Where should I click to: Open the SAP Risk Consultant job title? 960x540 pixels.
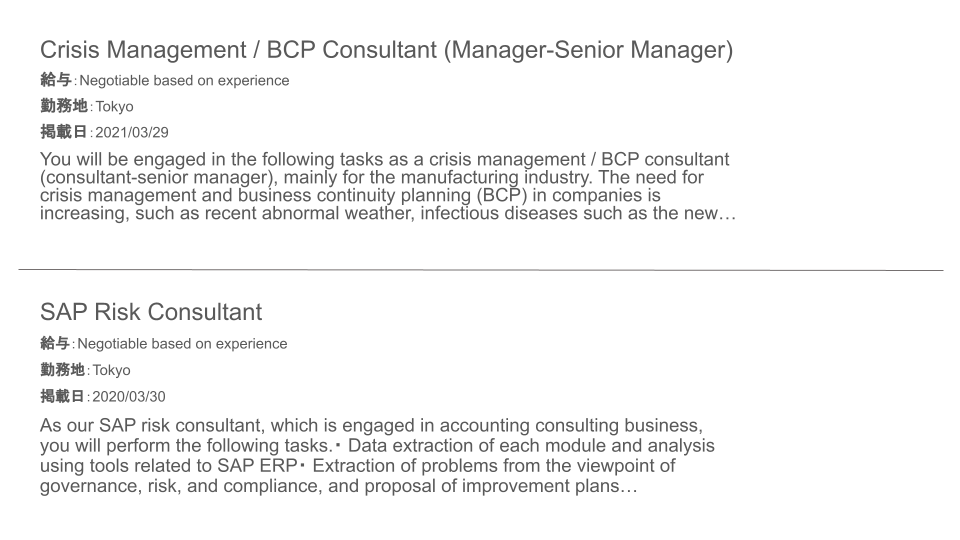point(151,312)
